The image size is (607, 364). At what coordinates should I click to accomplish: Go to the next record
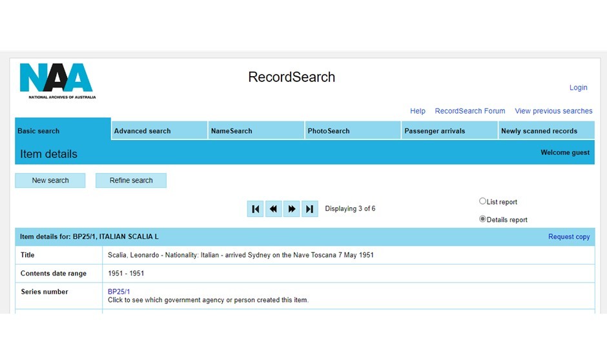click(291, 209)
